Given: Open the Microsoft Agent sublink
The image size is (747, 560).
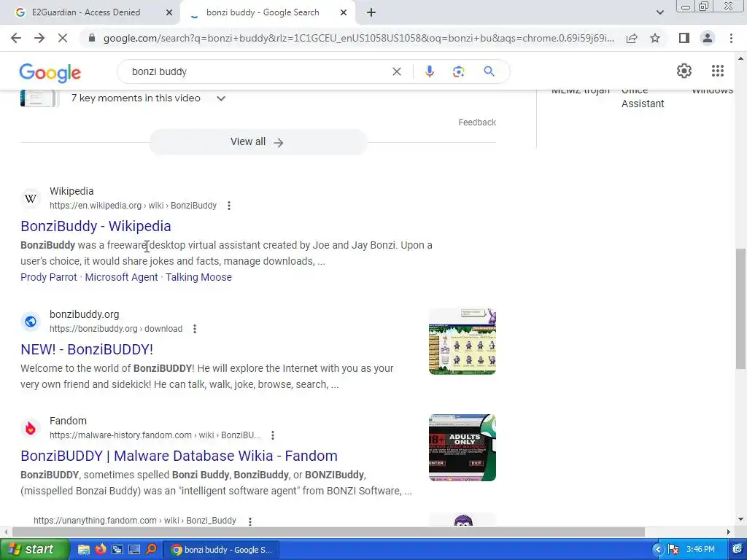Looking at the screenshot, I should (x=121, y=277).
